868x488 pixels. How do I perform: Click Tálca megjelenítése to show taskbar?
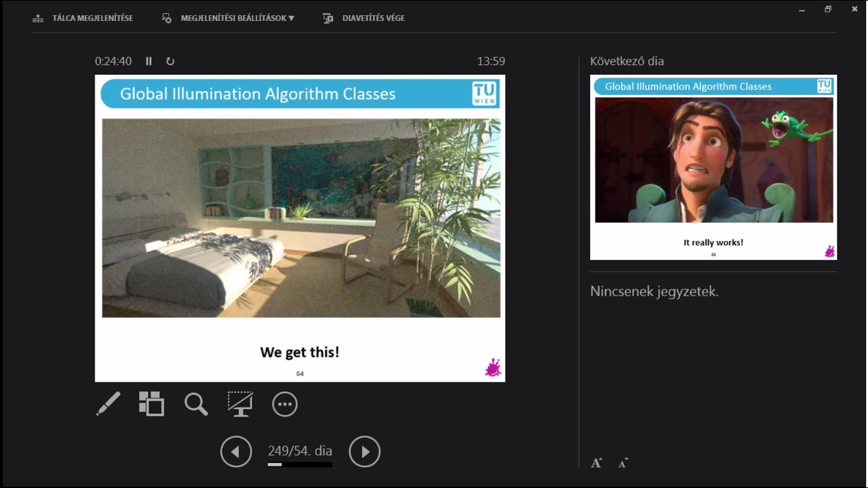[x=83, y=18]
